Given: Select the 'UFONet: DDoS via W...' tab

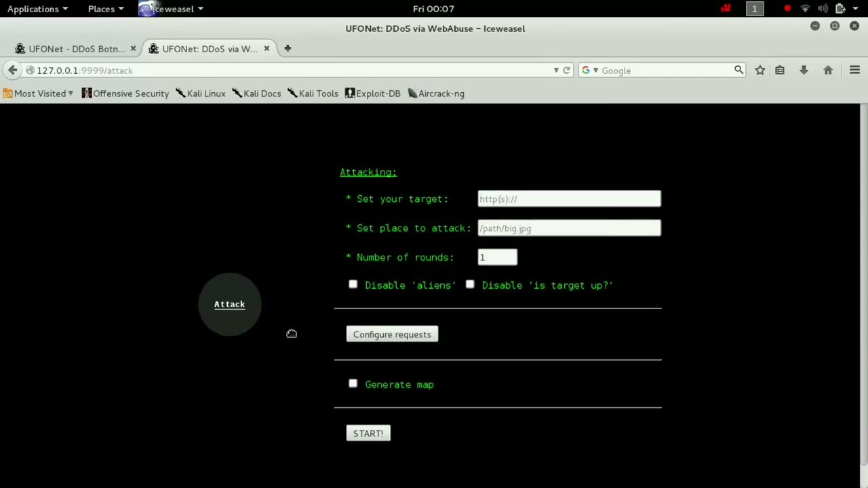Looking at the screenshot, I should pos(210,49).
